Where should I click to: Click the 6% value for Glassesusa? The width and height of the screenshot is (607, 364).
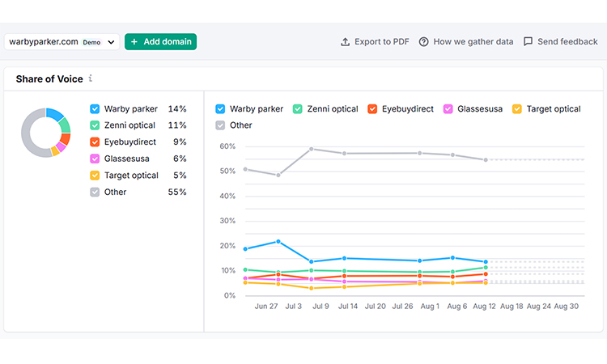180,159
